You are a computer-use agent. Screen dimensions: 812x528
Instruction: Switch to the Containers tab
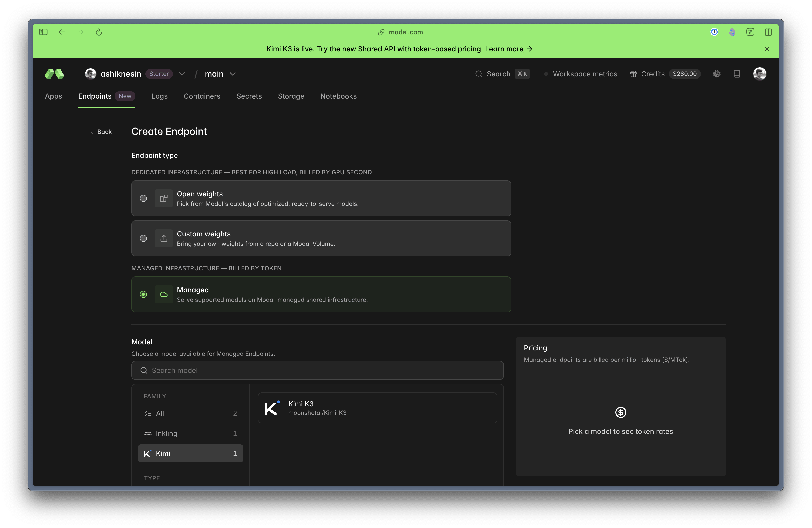point(202,96)
